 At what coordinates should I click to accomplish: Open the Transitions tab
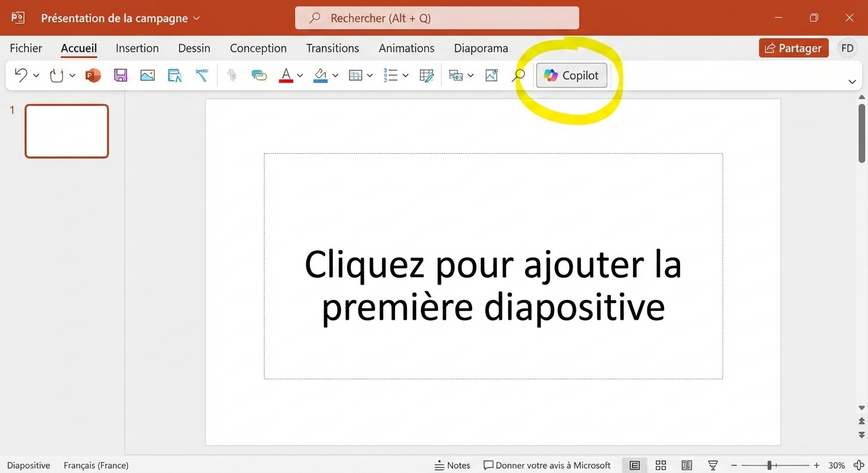(x=332, y=48)
